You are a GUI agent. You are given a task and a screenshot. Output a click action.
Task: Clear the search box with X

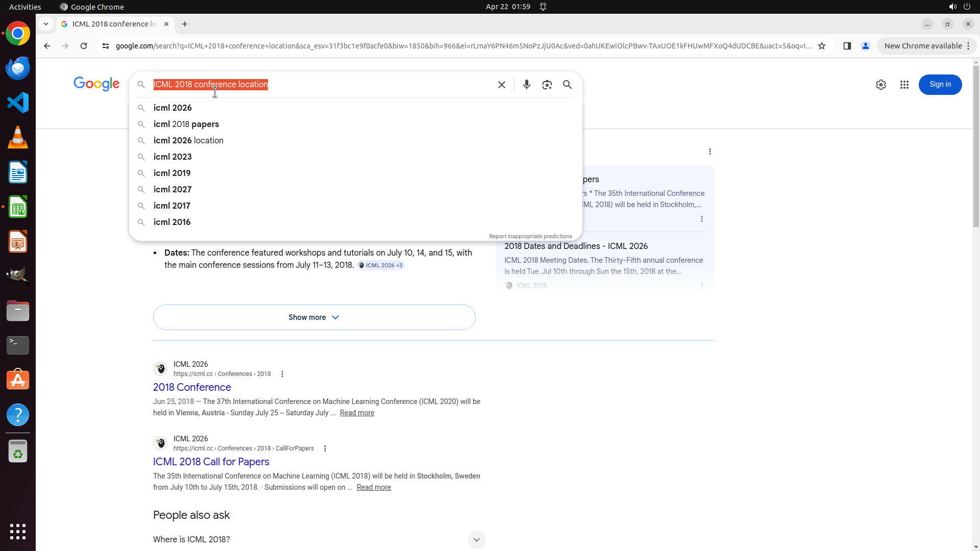[x=501, y=85]
